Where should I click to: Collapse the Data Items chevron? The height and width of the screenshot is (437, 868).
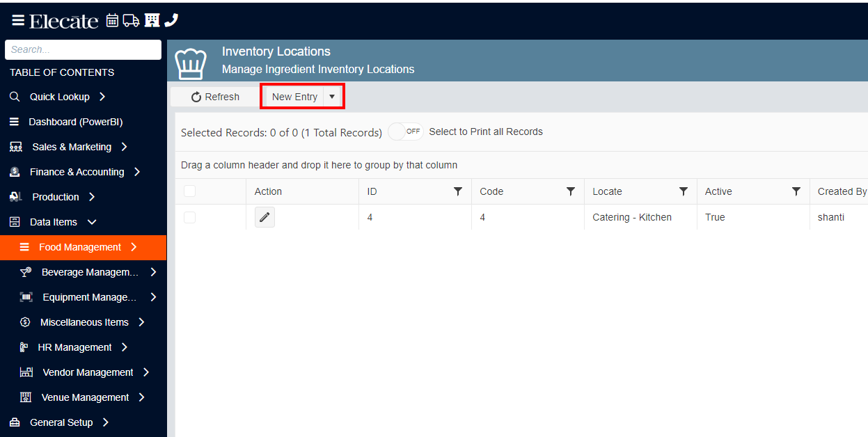coord(92,222)
